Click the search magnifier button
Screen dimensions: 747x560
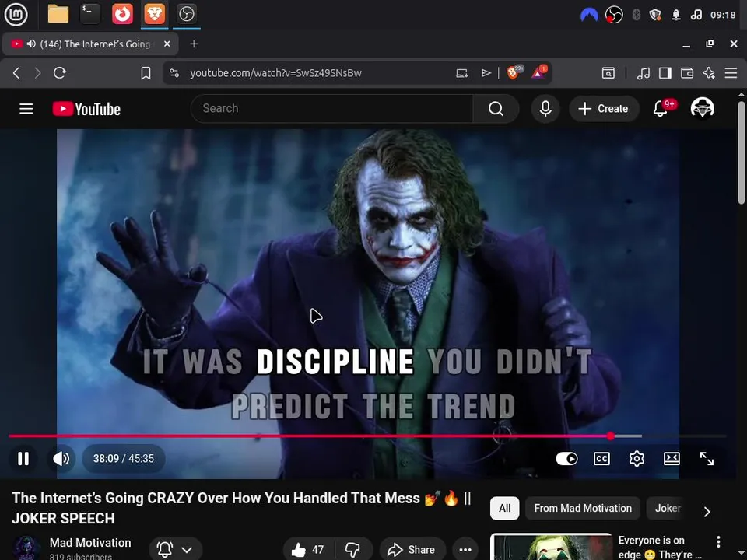[496, 109]
